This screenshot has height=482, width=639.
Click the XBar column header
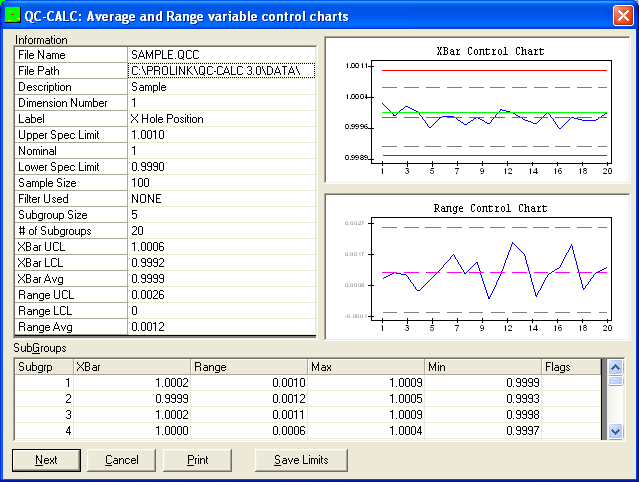(132, 367)
